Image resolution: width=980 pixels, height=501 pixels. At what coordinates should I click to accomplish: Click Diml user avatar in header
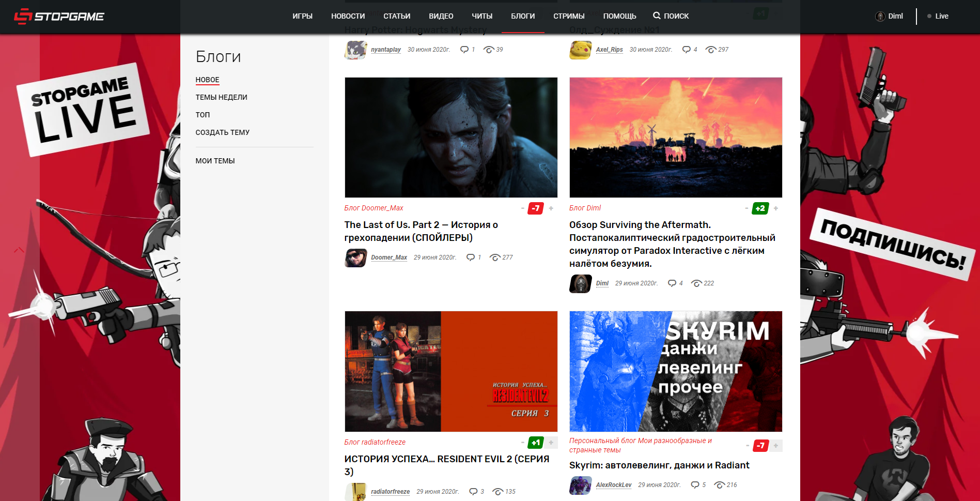point(880,16)
